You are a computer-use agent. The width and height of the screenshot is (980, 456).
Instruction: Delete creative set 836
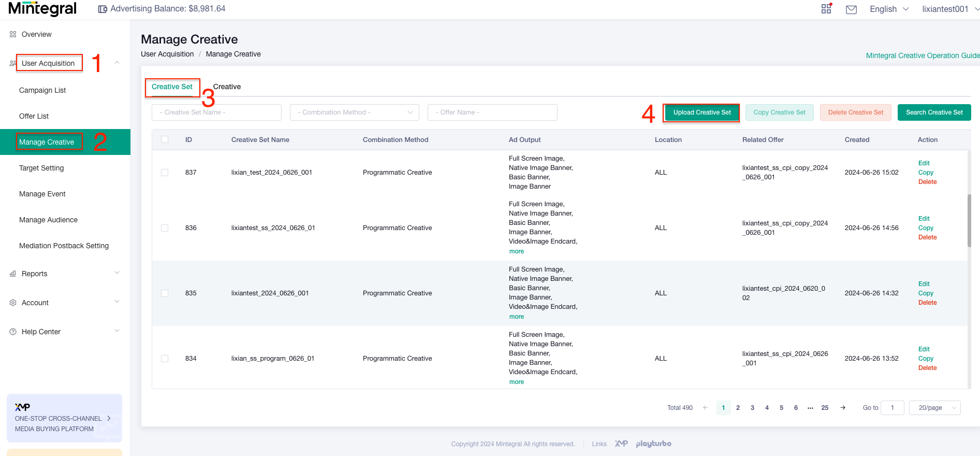tap(928, 237)
